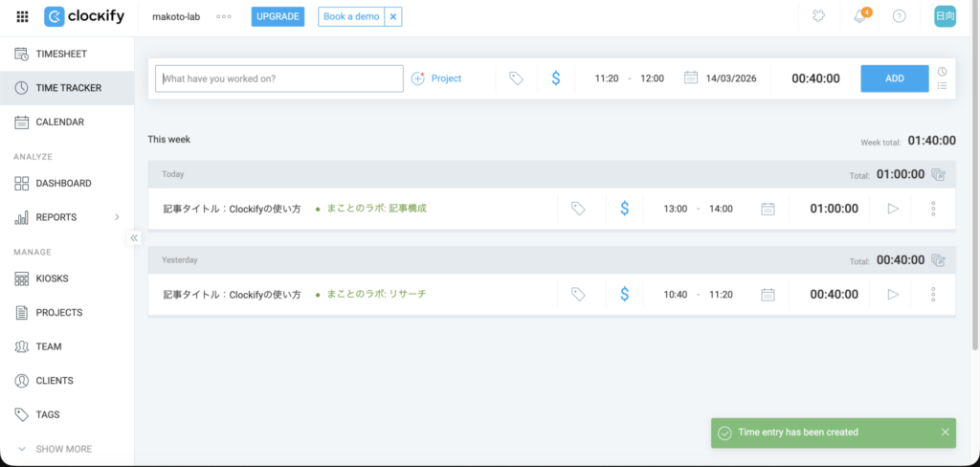Open calendar date picker for 14/03/2026

[x=691, y=78]
